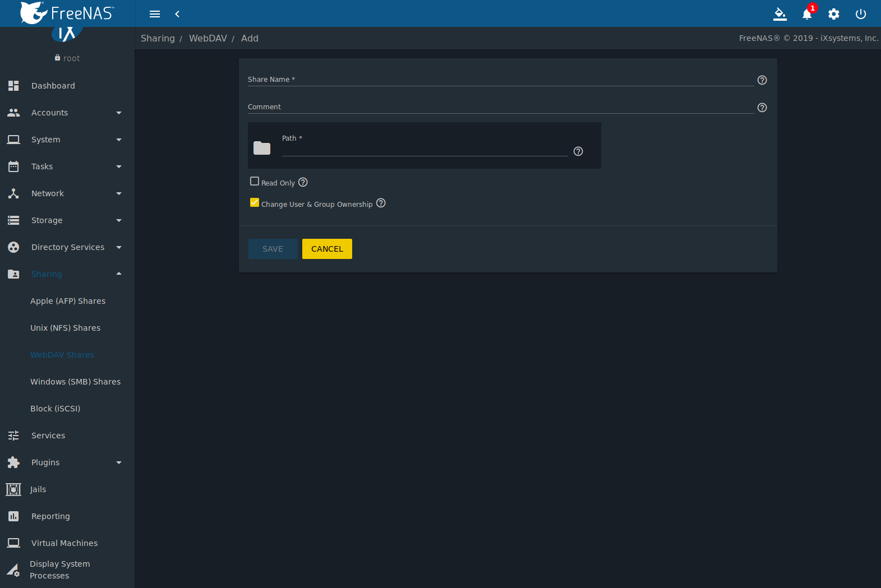Click the yellow CANCEL button

(327, 249)
